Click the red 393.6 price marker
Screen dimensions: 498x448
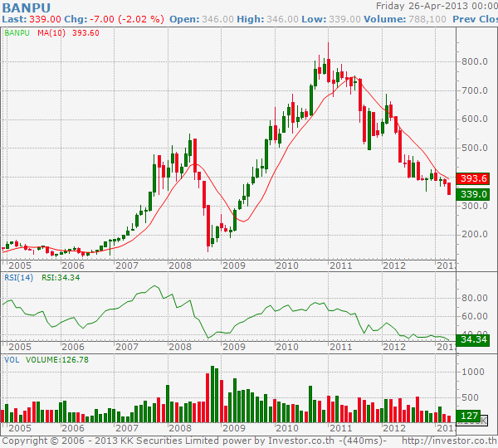coord(472,178)
